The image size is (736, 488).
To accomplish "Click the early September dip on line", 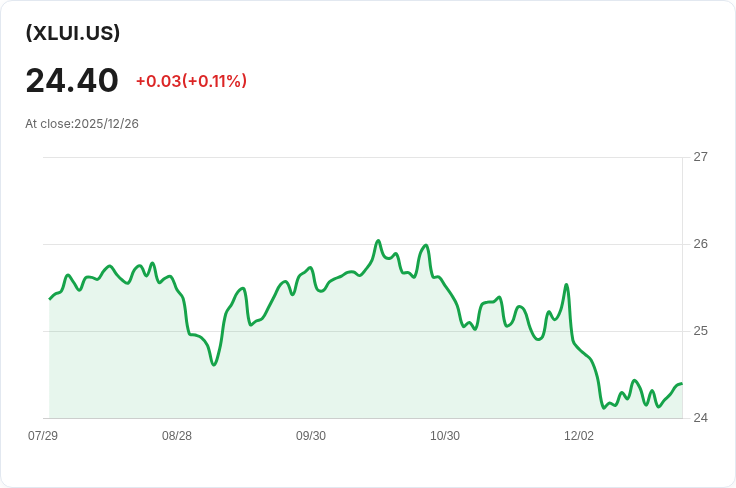I will (214, 365).
